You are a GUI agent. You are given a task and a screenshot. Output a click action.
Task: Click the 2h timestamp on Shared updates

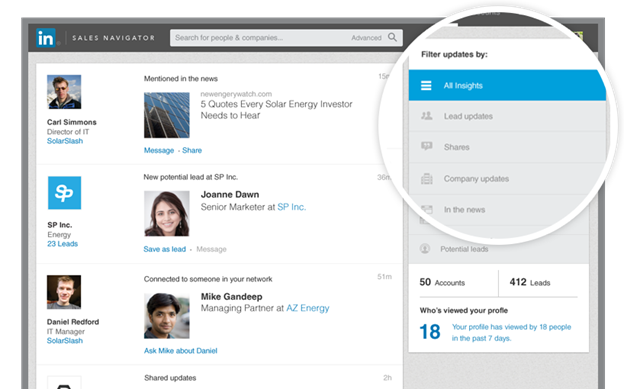pos(388,378)
